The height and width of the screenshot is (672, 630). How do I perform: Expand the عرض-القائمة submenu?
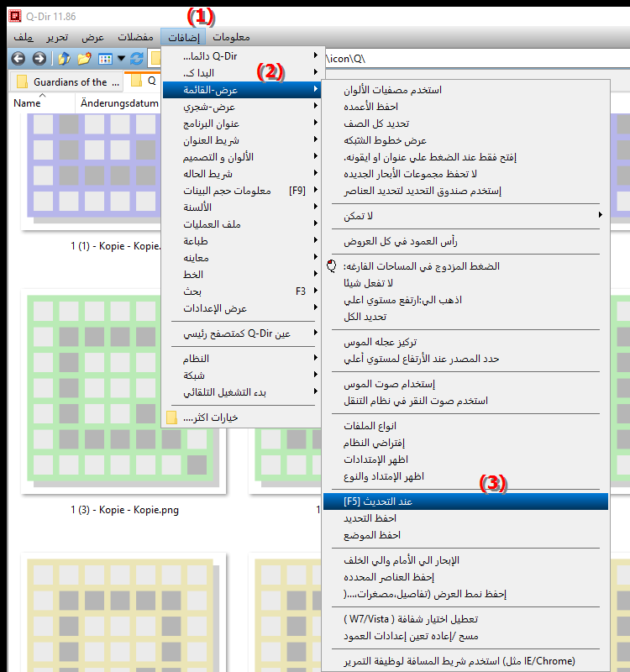pyautogui.click(x=241, y=90)
